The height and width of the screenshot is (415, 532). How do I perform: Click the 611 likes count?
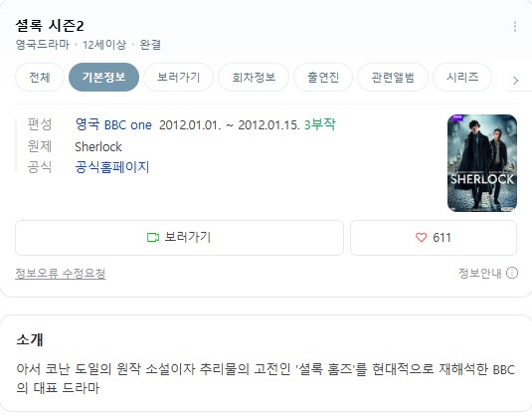tap(442, 238)
